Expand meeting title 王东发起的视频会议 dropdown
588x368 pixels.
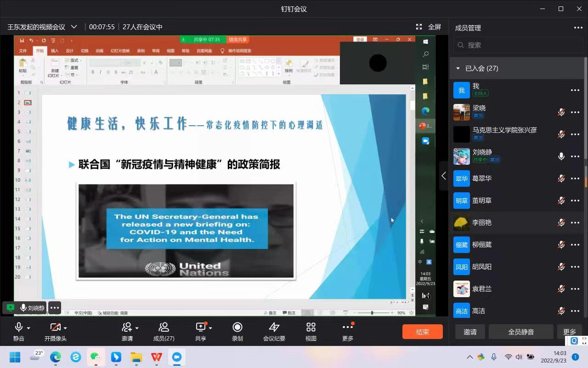point(74,27)
